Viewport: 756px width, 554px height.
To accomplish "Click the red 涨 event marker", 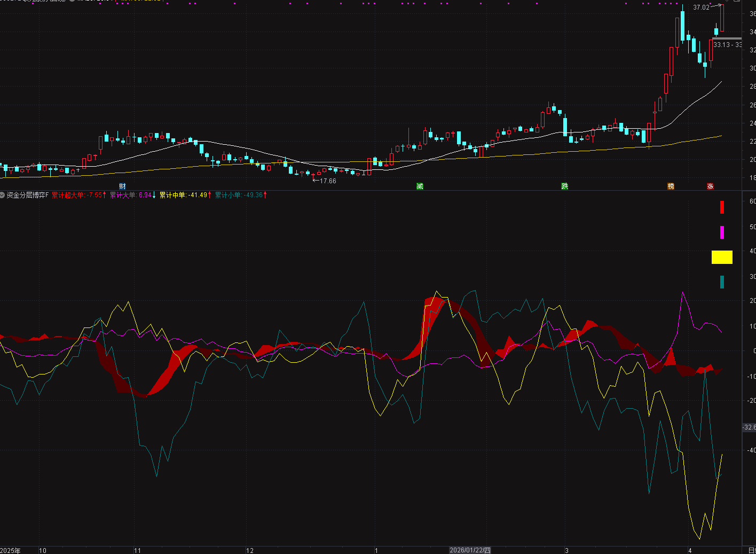I will coord(710,186).
